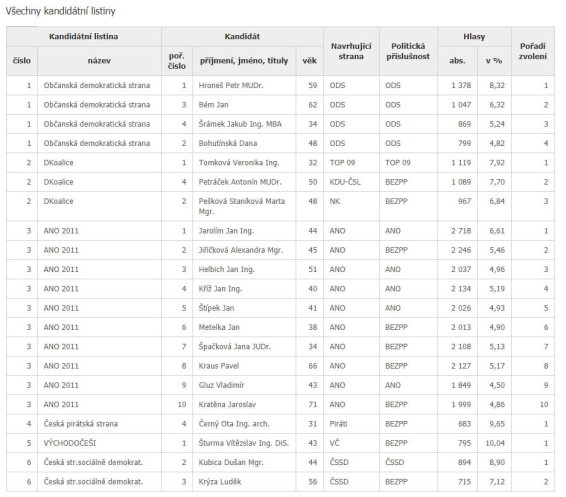Click vote count '2 718'
Image resolution: width=566 pixels, height=497 pixels.
coord(461,231)
